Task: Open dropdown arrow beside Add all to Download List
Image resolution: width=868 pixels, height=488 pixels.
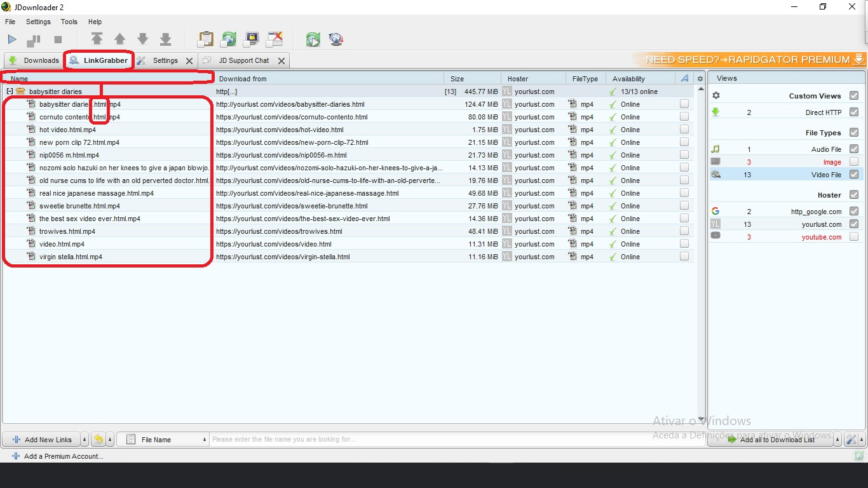Action: pos(838,439)
